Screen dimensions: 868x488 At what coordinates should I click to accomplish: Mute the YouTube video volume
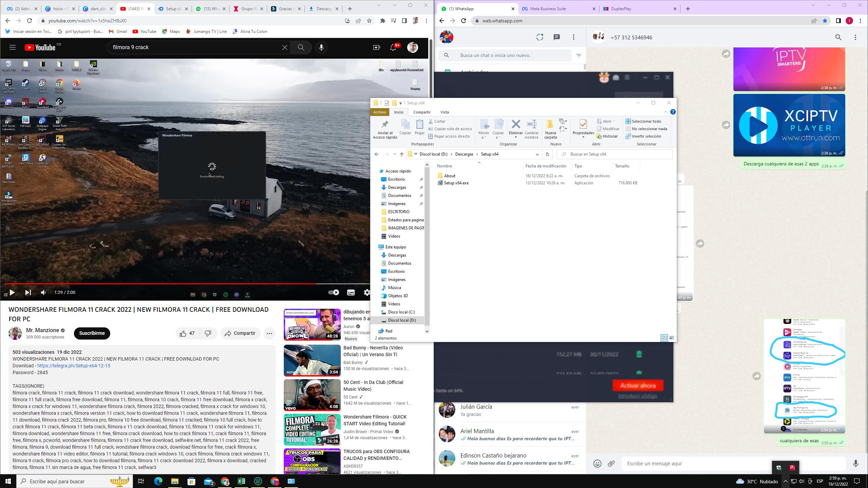tap(43, 292)
